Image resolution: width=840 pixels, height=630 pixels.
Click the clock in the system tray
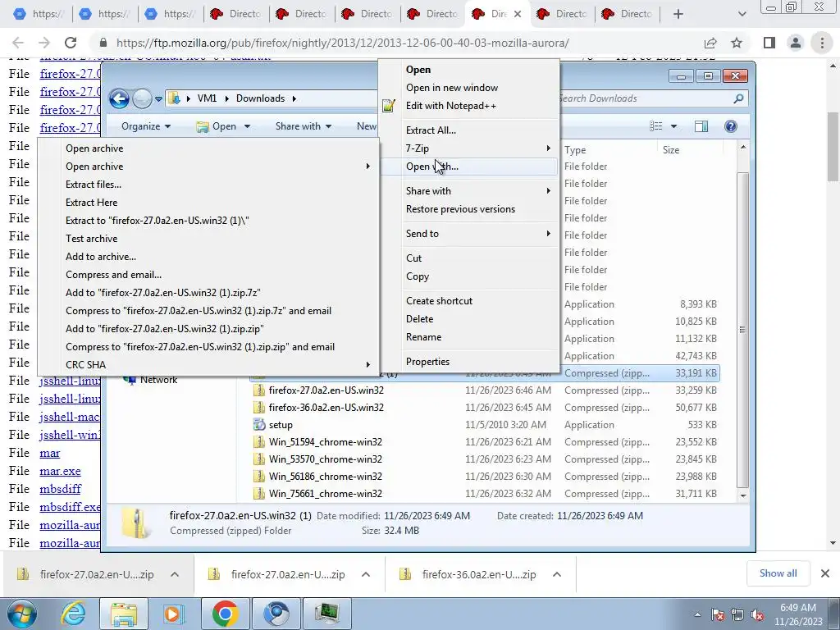[x=798, y=614]
